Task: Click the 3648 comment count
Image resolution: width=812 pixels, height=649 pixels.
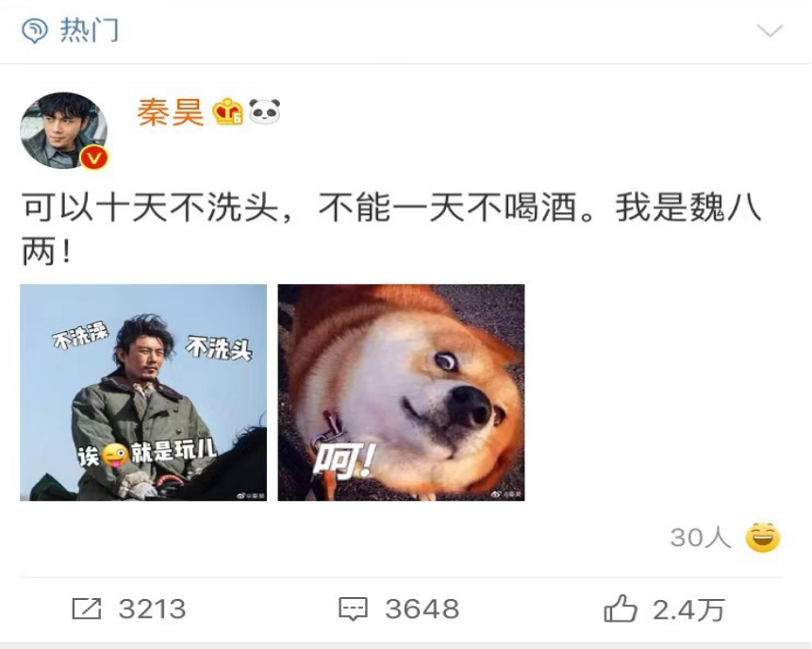Action: tap(423, 609)
